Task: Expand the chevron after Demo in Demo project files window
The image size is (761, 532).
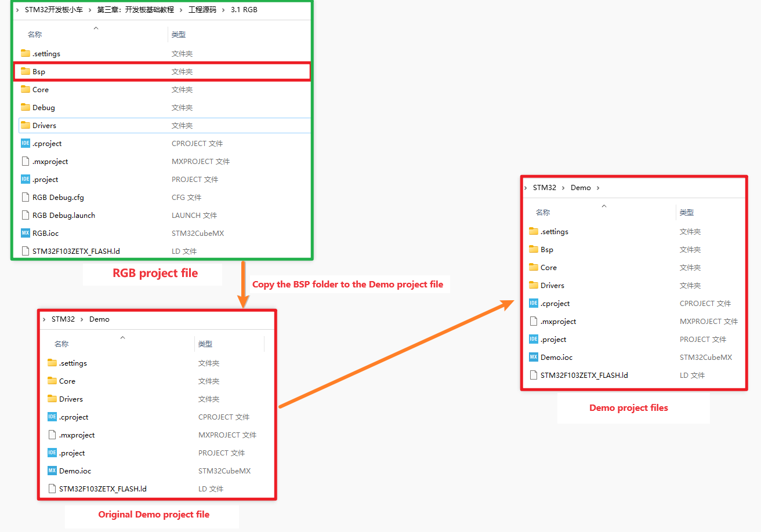Action: [598, 188]
